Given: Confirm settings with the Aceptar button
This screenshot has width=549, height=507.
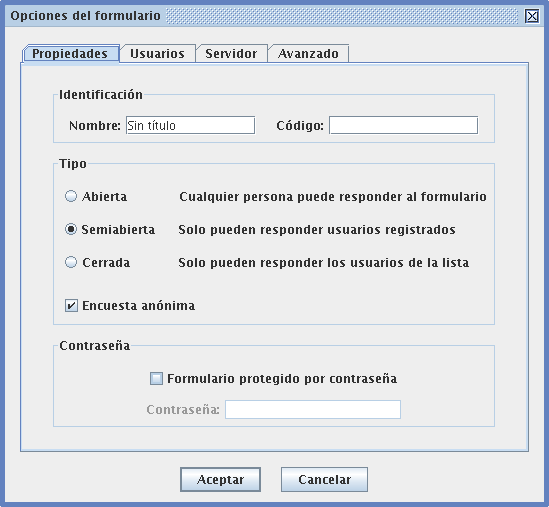Looking at the screenshot, I should point(221,479).
